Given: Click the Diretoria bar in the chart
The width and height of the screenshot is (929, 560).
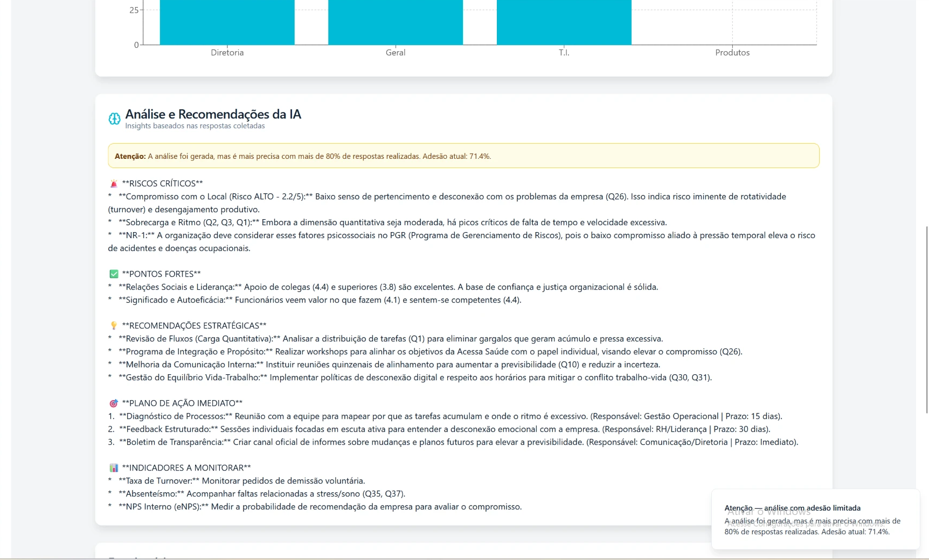Looking at the screenshot, I should [x=227, y=22].
